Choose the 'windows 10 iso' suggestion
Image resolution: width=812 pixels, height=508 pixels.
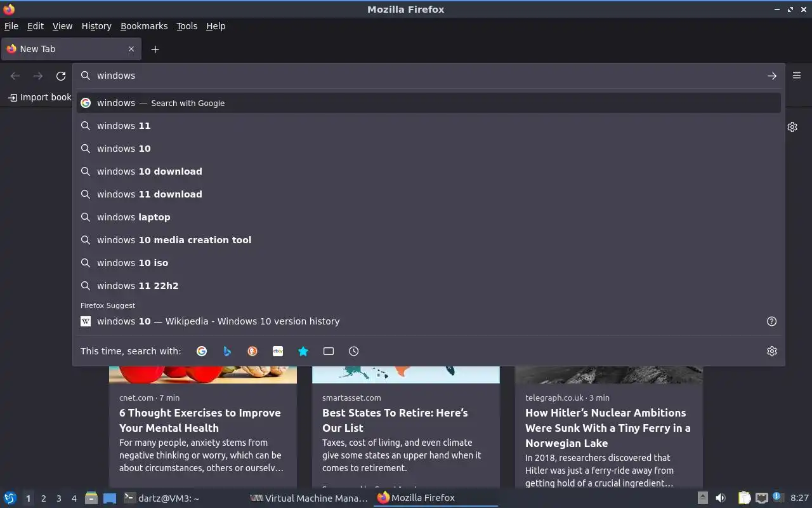click(429, 263)
